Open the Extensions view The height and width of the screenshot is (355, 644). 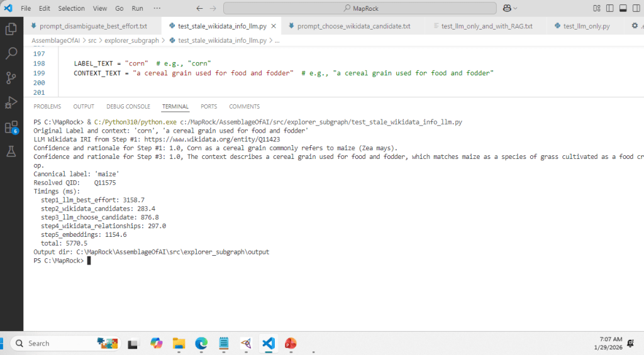[x=11, y=128]
